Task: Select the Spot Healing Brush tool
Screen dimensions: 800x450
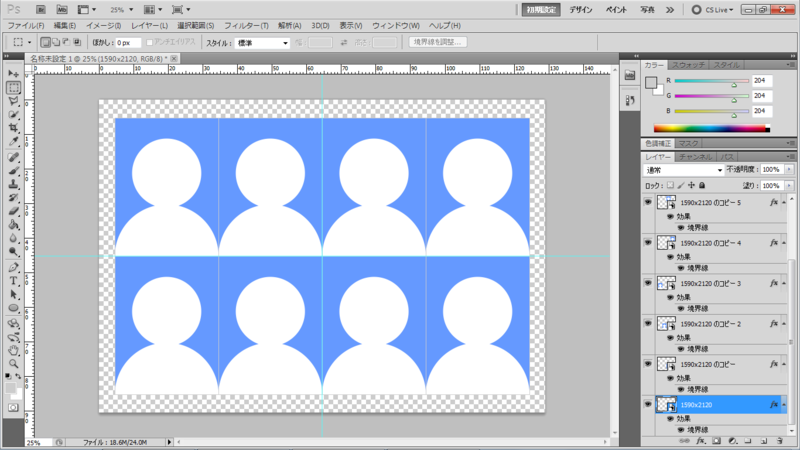Action: [x=14, y=158]
